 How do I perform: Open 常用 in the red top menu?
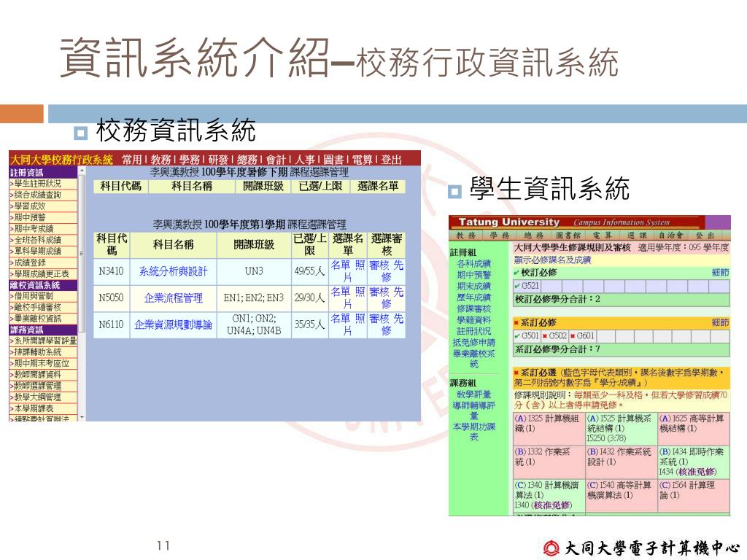click(x=131, y=160)
